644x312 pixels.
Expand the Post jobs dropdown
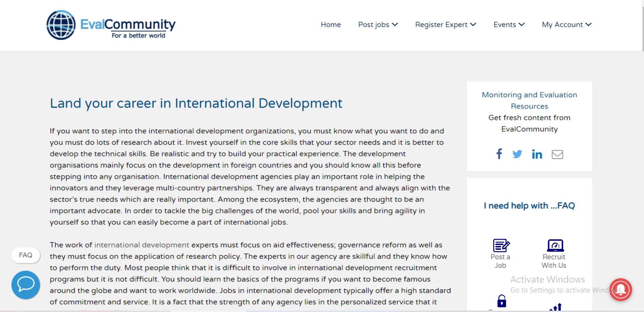click(x=378, y=24)
